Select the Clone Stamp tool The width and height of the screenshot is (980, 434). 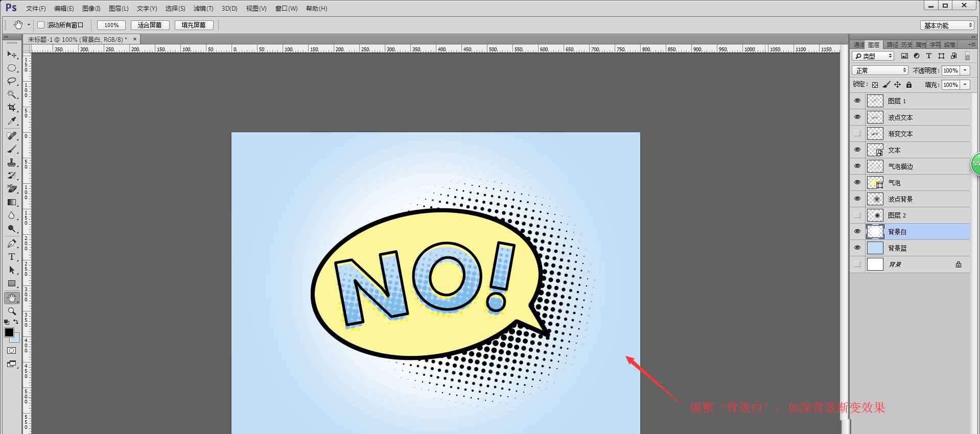point(12,162)
